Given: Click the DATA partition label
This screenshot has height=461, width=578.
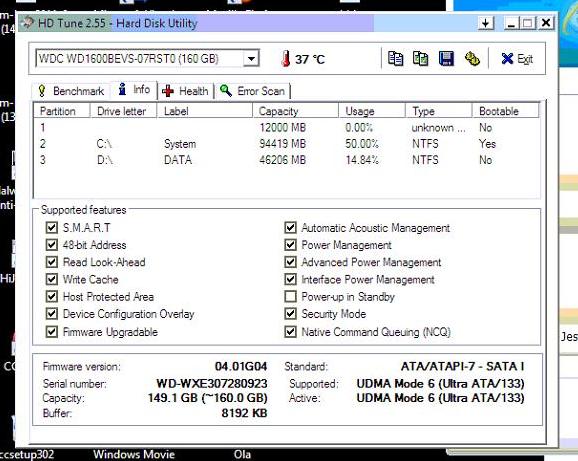Looking at the screenshot, I should coord(178,160).
